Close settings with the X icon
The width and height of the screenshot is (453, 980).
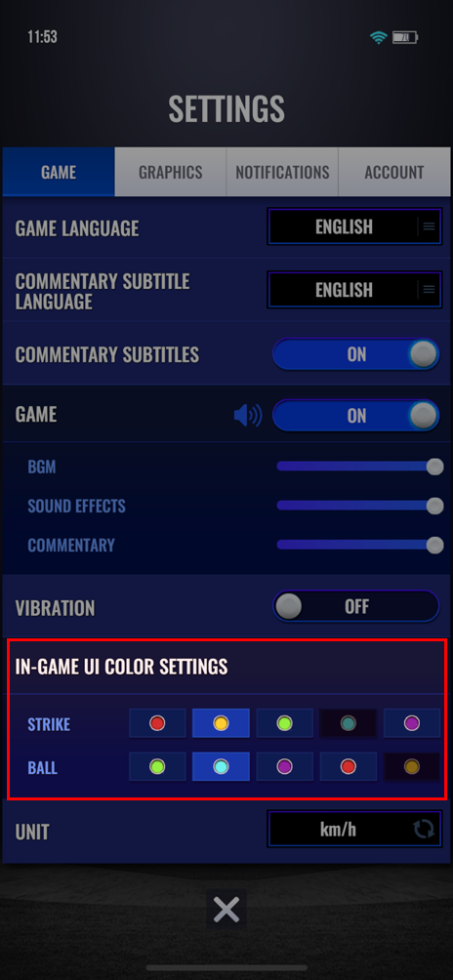pos(226,910)
